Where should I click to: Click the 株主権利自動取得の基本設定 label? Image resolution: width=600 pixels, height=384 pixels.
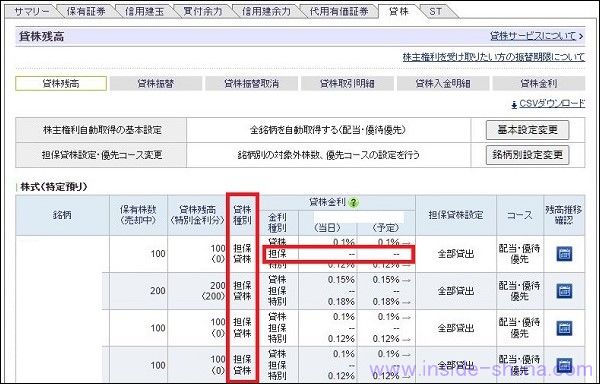(102, 130)
